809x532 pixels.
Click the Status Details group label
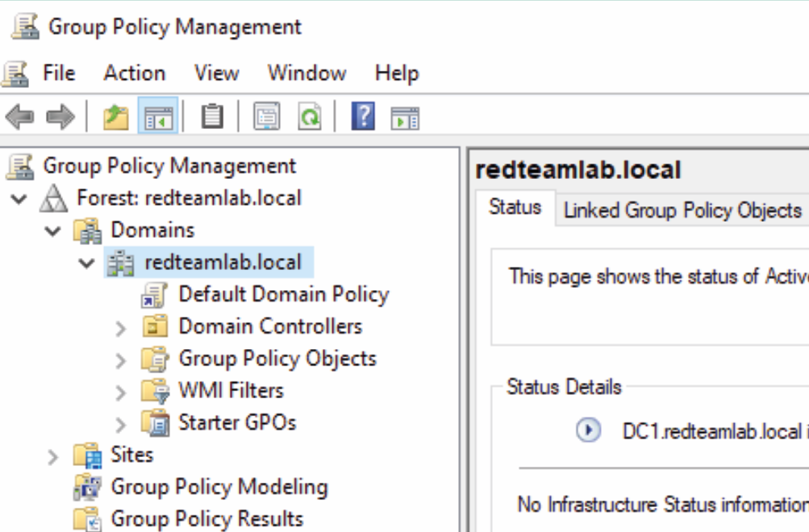point(564,387)
